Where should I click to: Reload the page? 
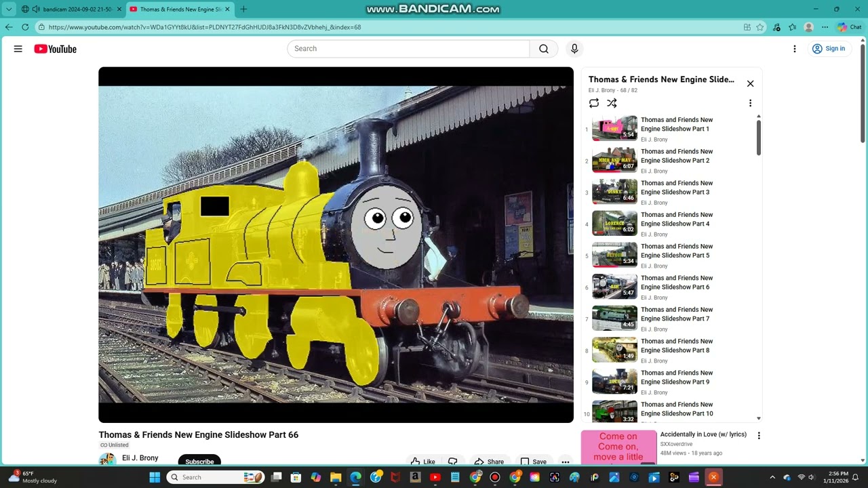coord(25,27)
